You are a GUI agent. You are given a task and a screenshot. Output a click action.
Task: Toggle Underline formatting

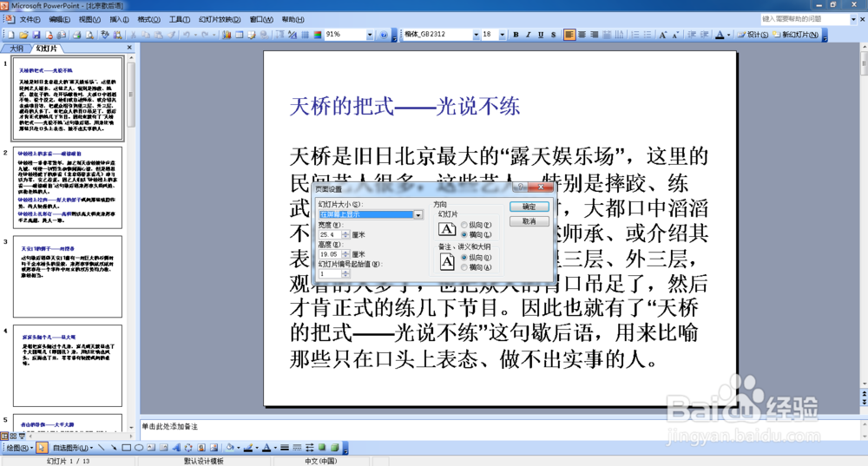(x=541, y=35)
